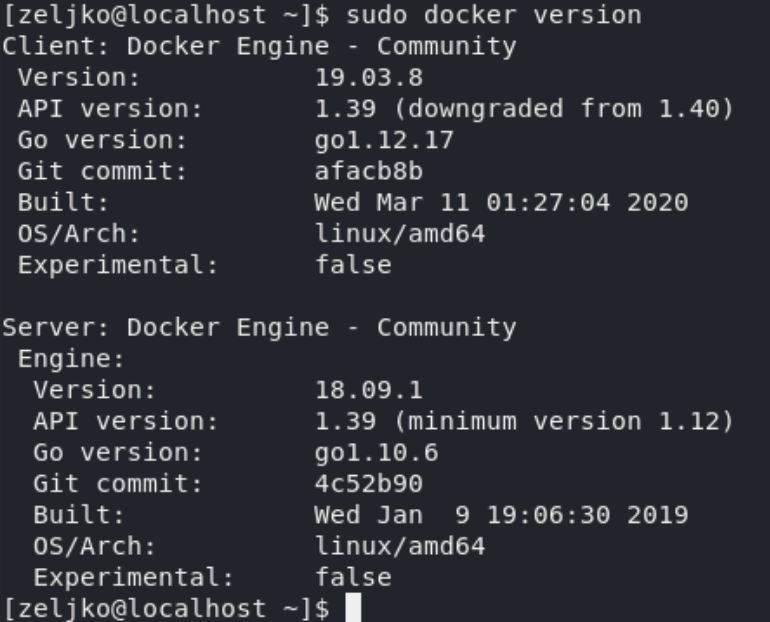Click the client Go version go1.12.17
770x622 pixels.
point(384,140)
